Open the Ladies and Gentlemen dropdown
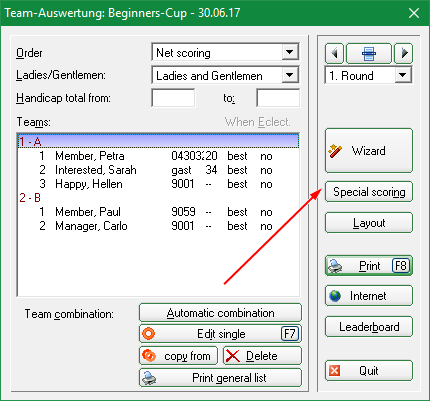430x401 pixels. point(289,75)
